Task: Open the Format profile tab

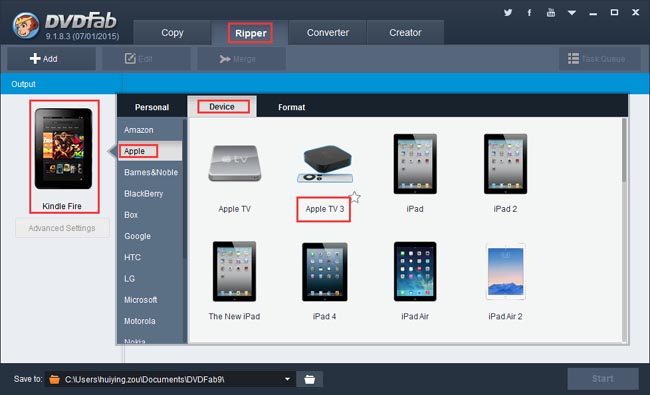Action: click(x=291, y=107)
